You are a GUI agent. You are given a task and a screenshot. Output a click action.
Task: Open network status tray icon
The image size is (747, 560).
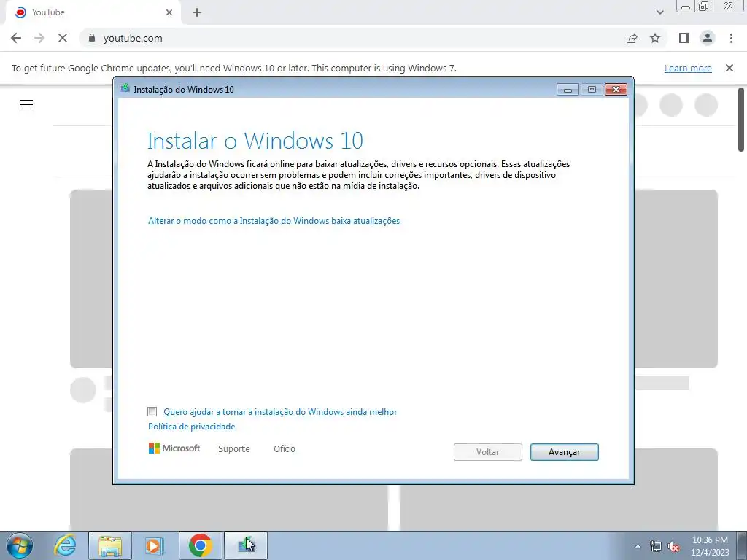656,547
